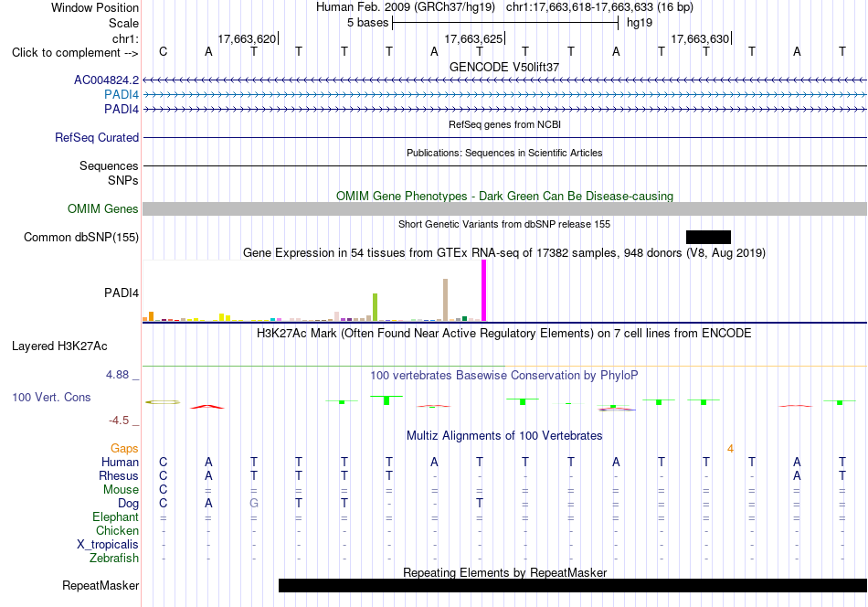
Task: Click 'Click to complement -->' label
Action: 75,53
